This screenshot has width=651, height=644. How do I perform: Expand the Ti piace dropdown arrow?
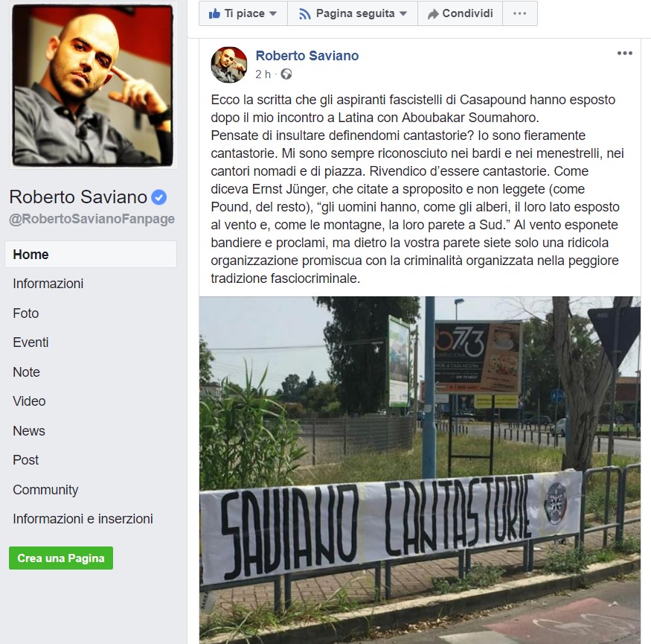[x=273, y=13]
